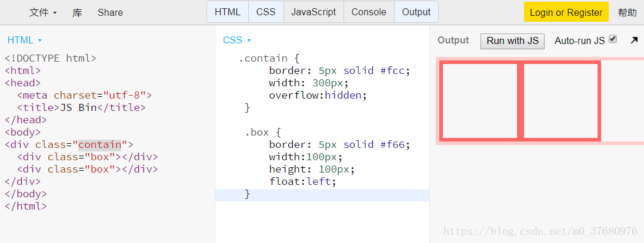Click the Run with JS button

coord(512,41)
